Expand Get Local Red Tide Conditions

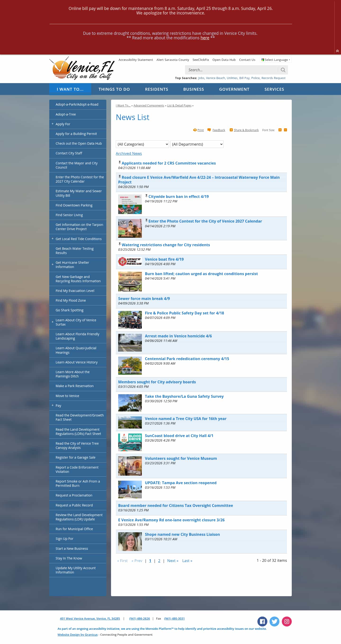click(x=53, y=239)
